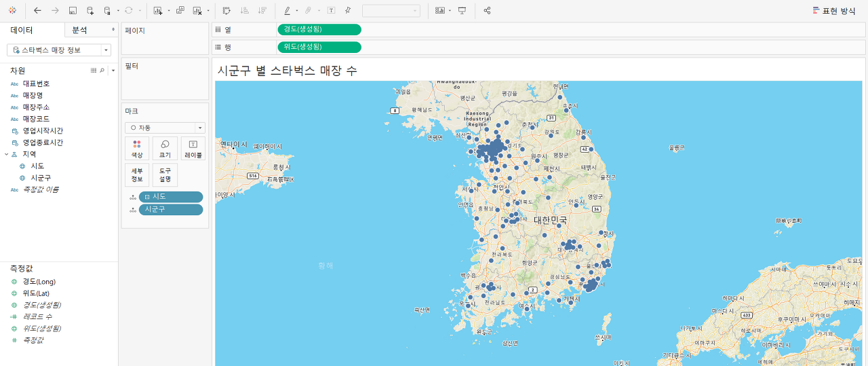Collapse the 지역 hierarchy
Viewport: 868px width, 366px height.
pyautogui.click(x=5, y=154)
